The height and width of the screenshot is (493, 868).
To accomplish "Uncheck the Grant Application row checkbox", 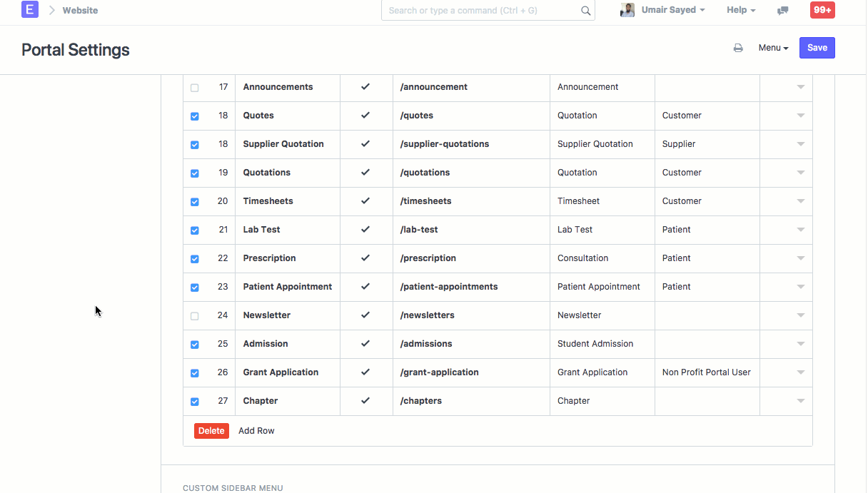I will pos(195,373).
